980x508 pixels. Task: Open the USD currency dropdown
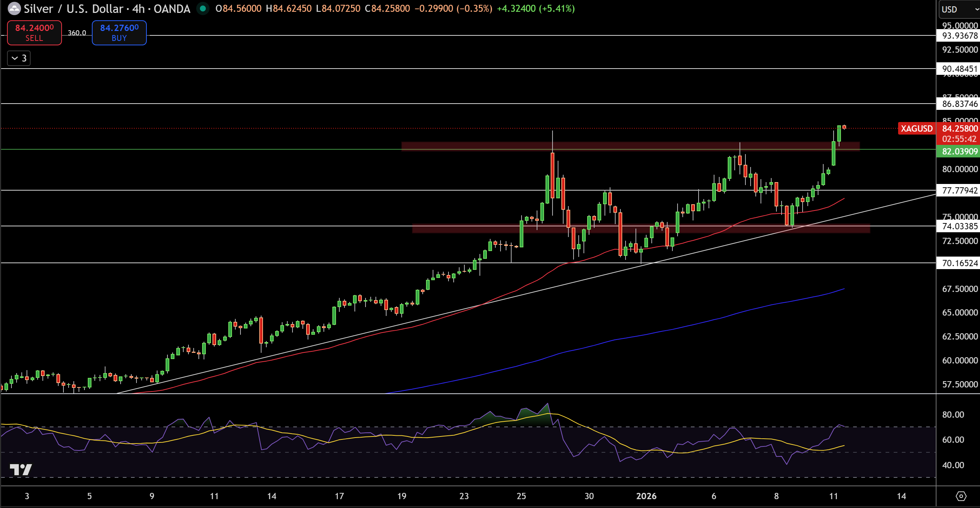[x=958, y=9]
